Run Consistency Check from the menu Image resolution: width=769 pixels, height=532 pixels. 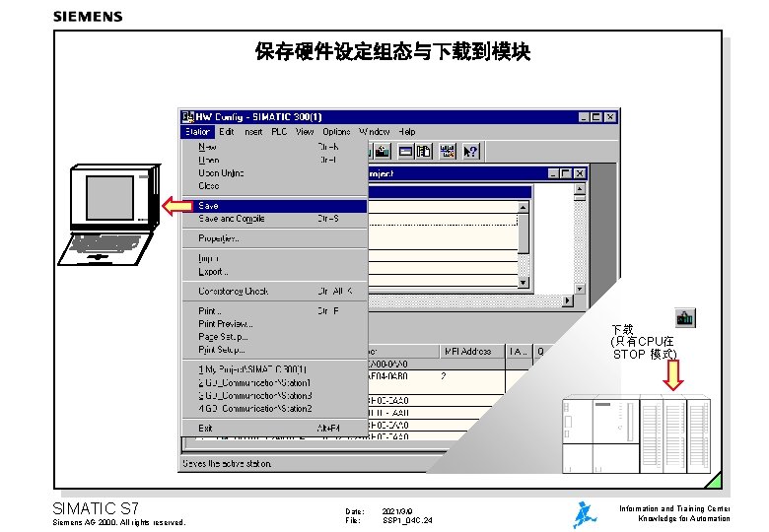pos(275,291)
